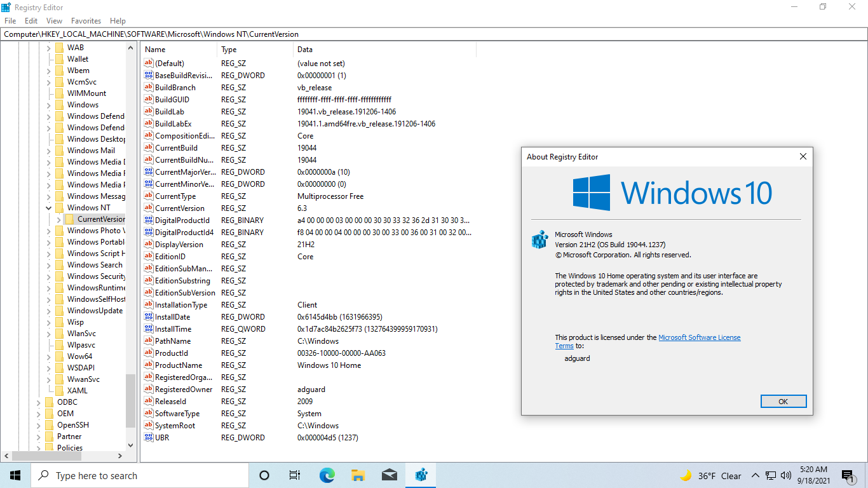Image resolution: width=868 pixels, height=488 pixels.
Task: Click the CurrentVersion folder icon in tree
Action: [x=69, y=219]
